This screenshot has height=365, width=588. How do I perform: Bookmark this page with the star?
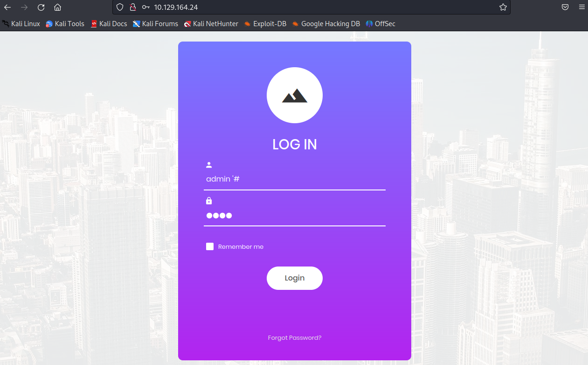503,7
